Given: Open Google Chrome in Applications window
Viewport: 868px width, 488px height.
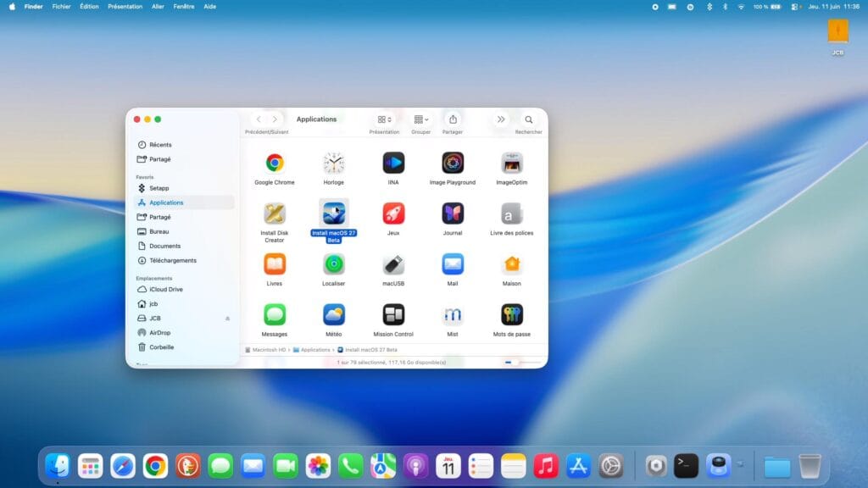Looking at the screenshot, I should tap(275, 163).
